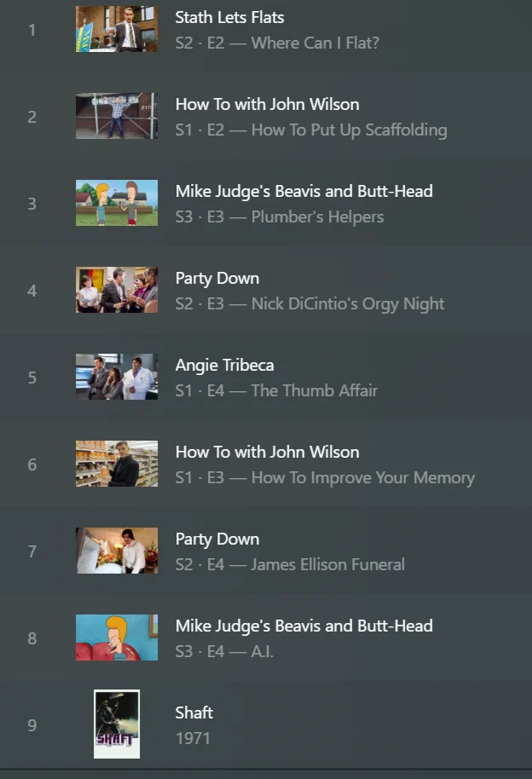Click the 1971 year label under Shaft
The width and height of the screenshot is (532, 779).
click(193, 738)
